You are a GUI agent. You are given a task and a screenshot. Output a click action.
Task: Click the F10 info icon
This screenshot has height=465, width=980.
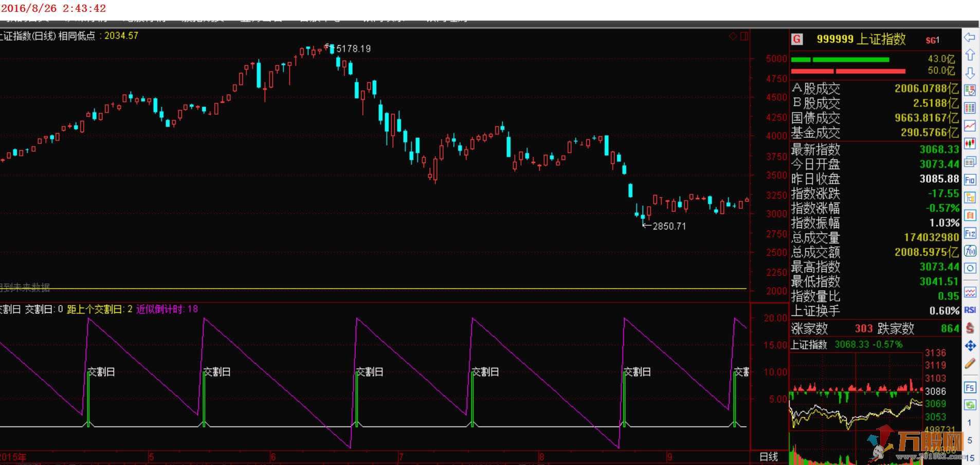click(x=970, y=180)
